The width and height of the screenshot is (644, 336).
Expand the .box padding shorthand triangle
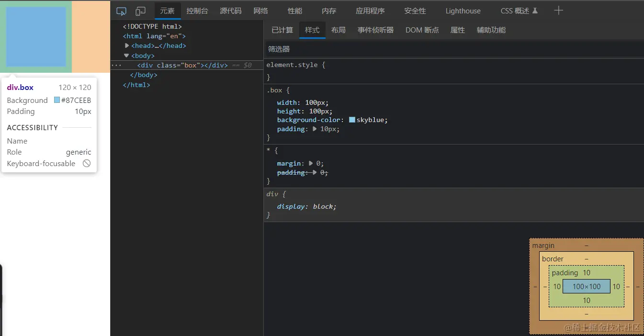click(x=315, y=129)
